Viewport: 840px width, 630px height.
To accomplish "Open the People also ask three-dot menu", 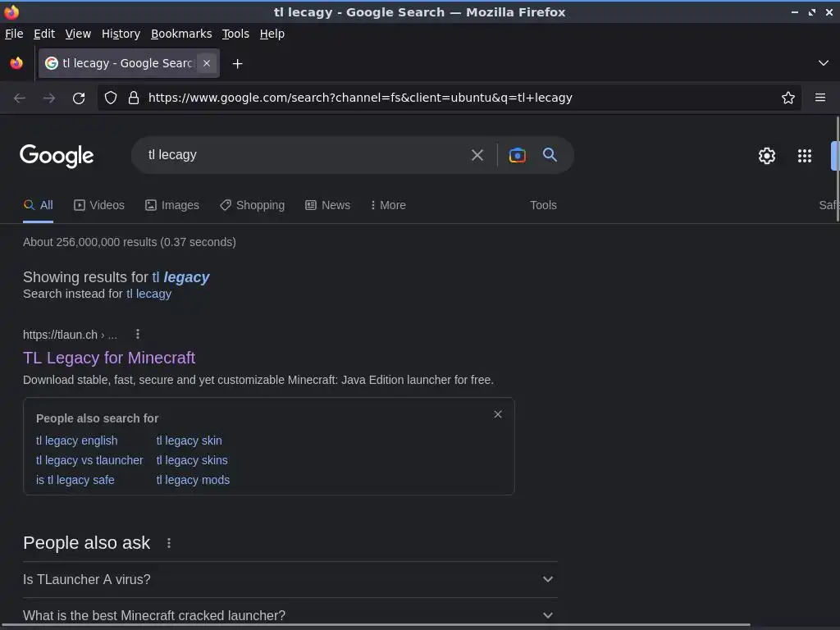I will (x=169, y=543).
